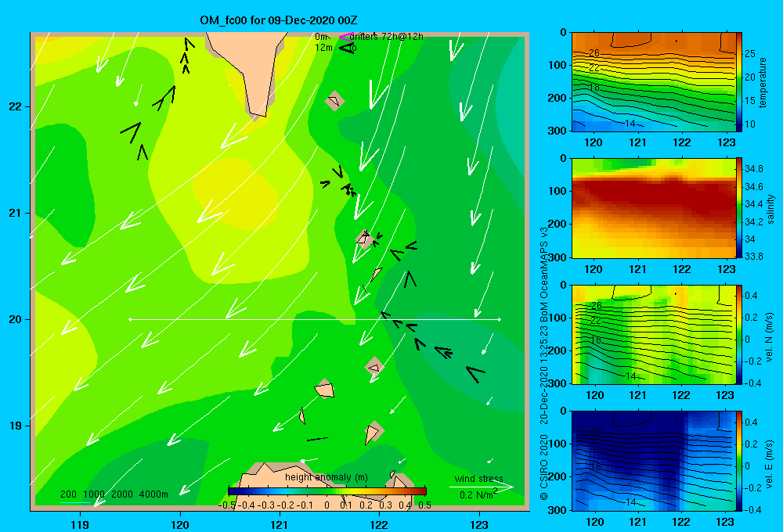Screen dimensions: 783x532
Task: Click the vertical "salinity" axis label
Action: [770, 209]
